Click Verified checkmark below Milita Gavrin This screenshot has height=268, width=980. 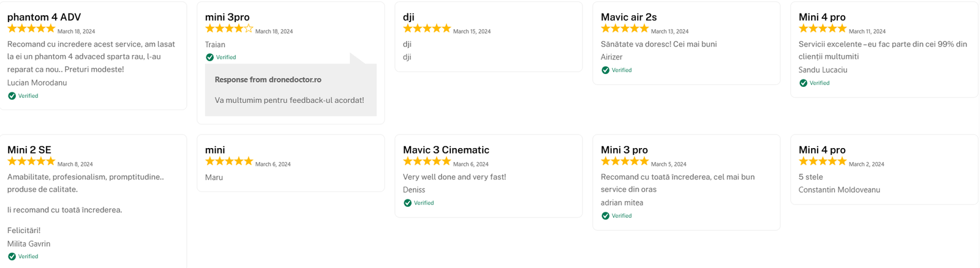[12, 257]
